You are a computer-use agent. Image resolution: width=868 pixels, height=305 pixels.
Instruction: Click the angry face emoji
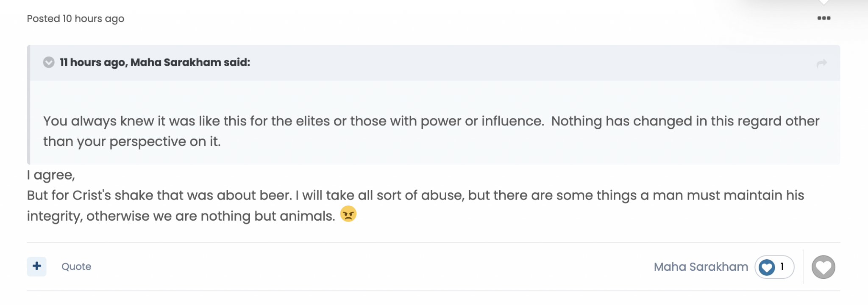point(348,214)
